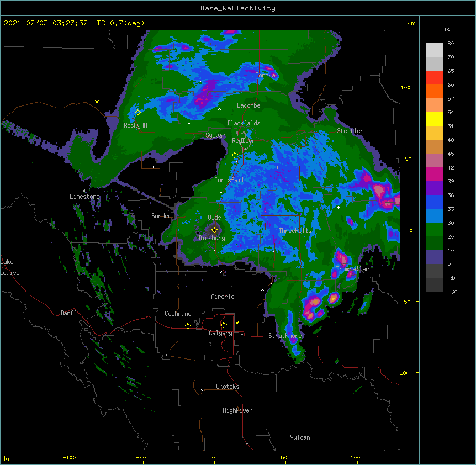Click the yellow diamond marker below RedDeer
The image size is (476, 465).
coord(235,155)
